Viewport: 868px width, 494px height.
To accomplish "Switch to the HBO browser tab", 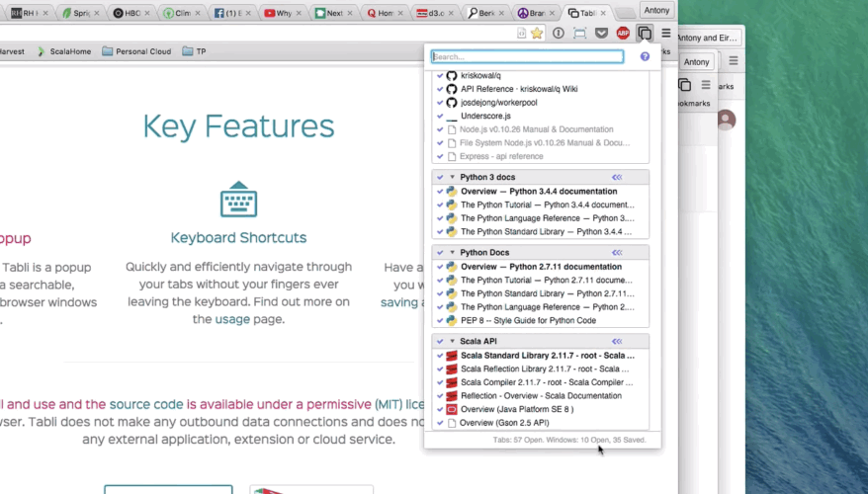I will tap(131, 13).
